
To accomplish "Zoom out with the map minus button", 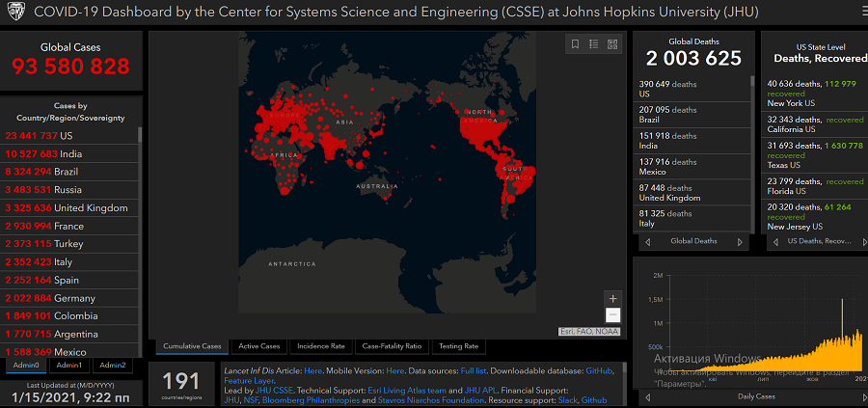I will tap(612, 315).
